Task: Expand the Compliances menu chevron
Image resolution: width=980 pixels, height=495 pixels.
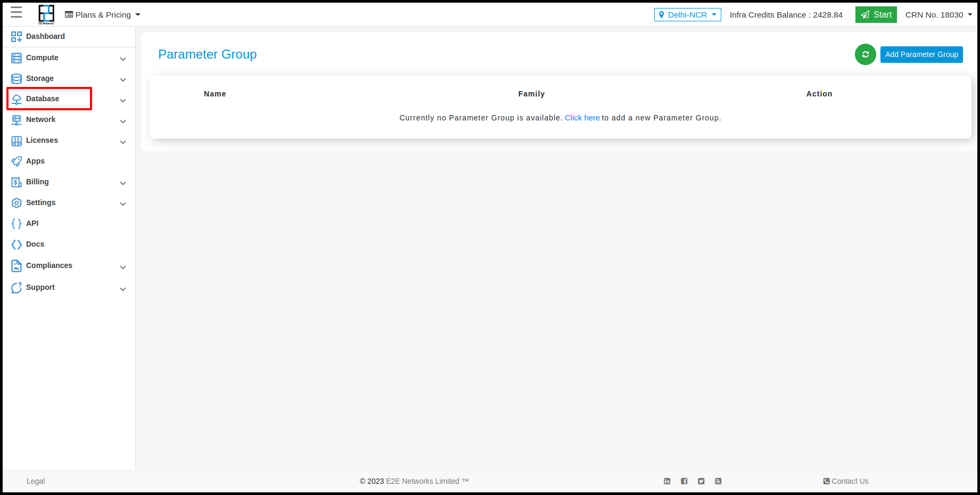Action: click(x=123, y=267)
